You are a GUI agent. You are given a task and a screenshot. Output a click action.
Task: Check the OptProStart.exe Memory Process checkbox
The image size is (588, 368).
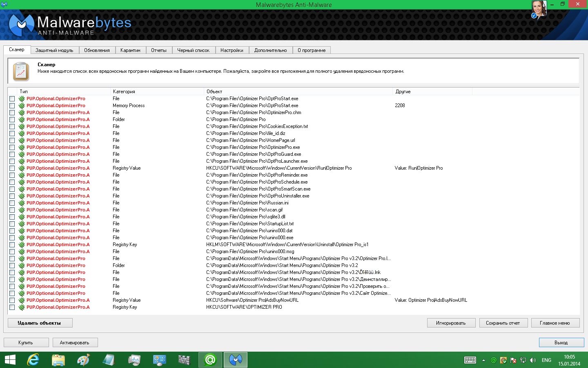click(x=12, y=105)
